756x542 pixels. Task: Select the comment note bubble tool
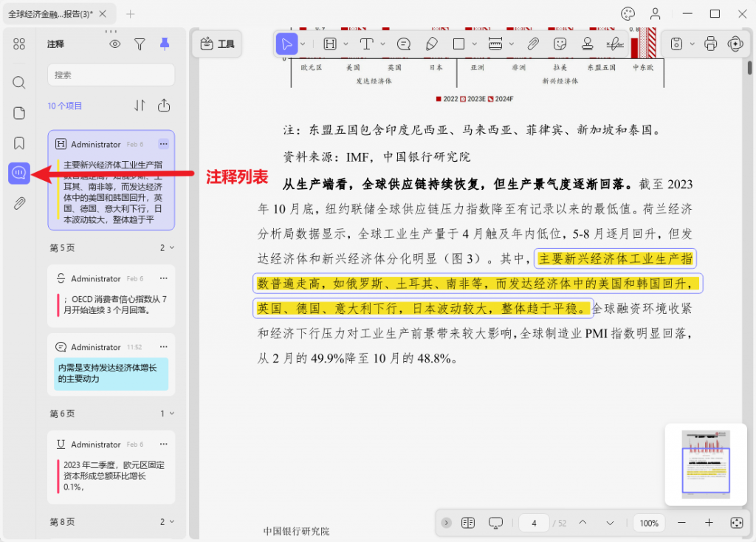404,44
